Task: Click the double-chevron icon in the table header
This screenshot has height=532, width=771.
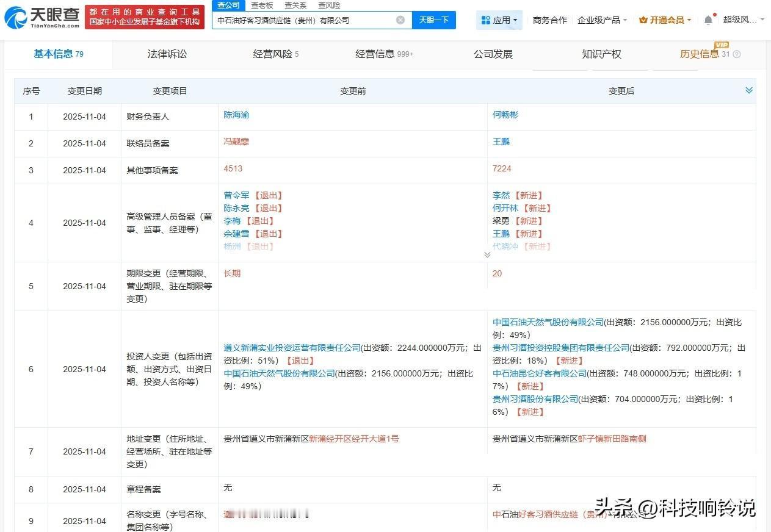Action: tap(749, 90)
